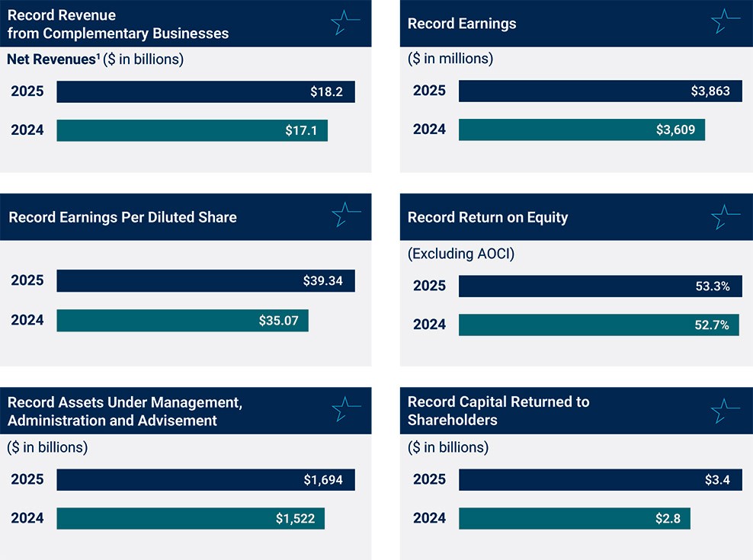This screenshot has height=560, width=753.
Task: Click the 2025 earnings bar showing $3,863
Action: tap(600, 91)
